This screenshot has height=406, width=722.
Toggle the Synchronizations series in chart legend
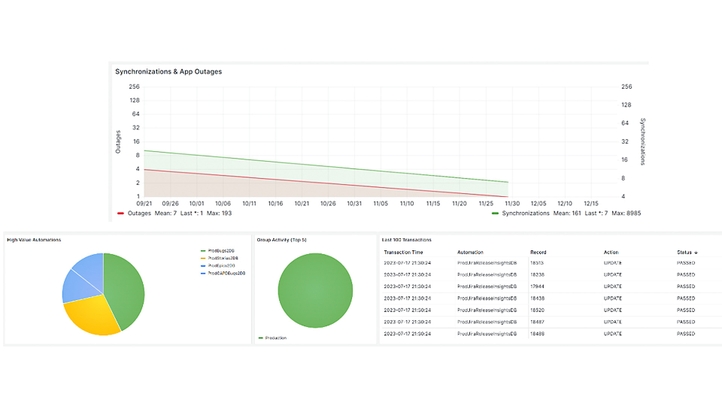(524, 213)
